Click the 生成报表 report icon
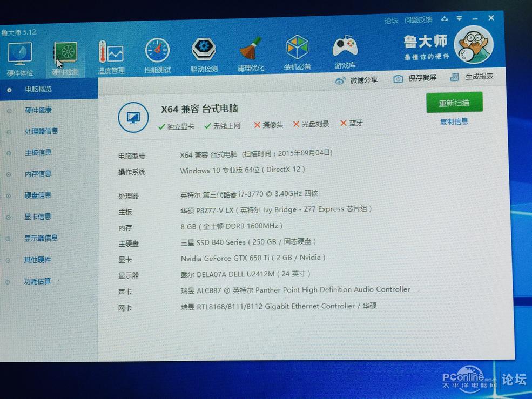 pos(454,77)
